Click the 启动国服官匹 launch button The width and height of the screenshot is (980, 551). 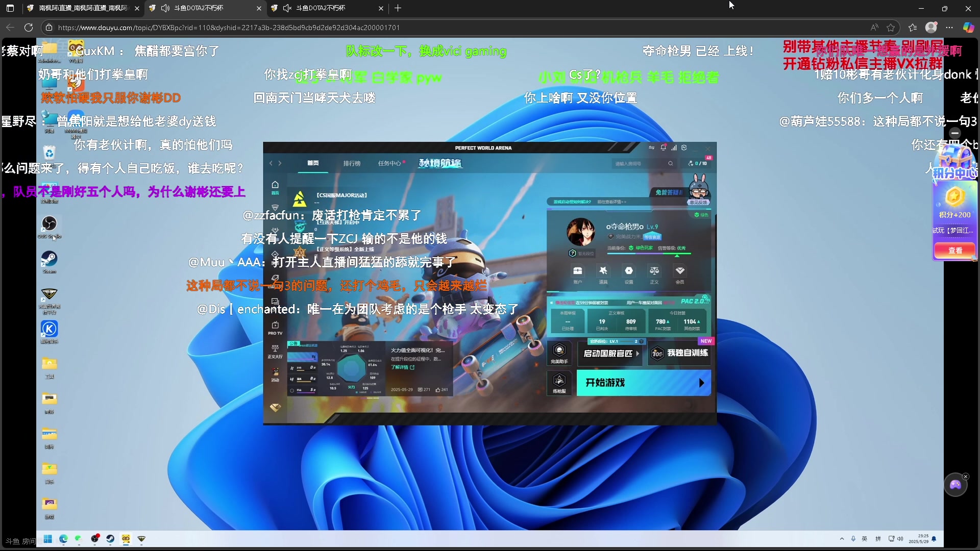(611, 353)
